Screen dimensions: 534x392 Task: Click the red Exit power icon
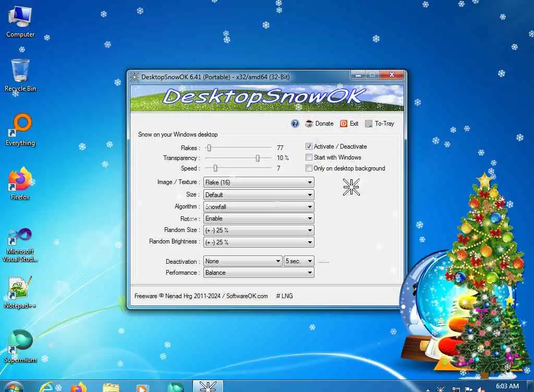(344, 124)
